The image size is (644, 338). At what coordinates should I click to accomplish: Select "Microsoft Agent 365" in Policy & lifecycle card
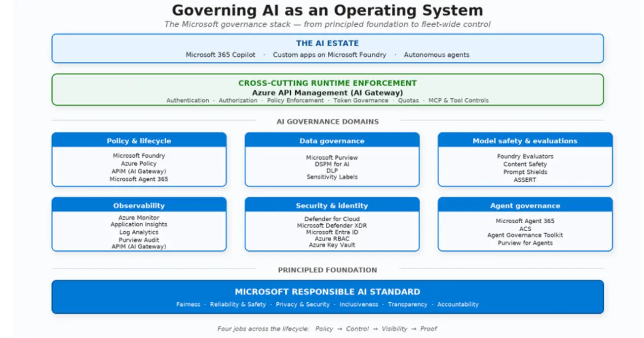139,179
